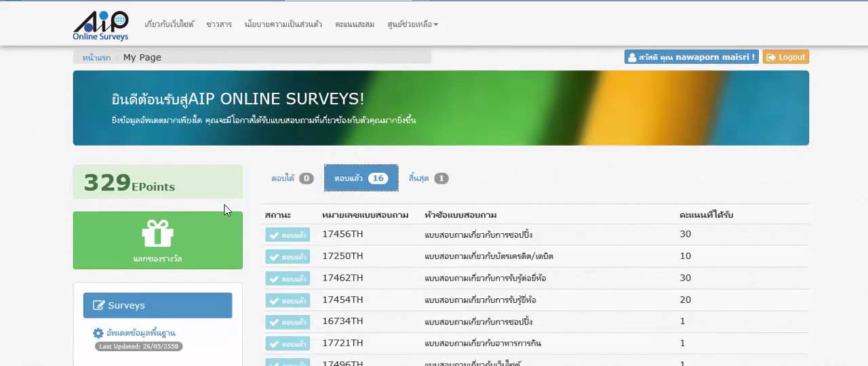Click survey number 17456TH

(x=342, y=235)
